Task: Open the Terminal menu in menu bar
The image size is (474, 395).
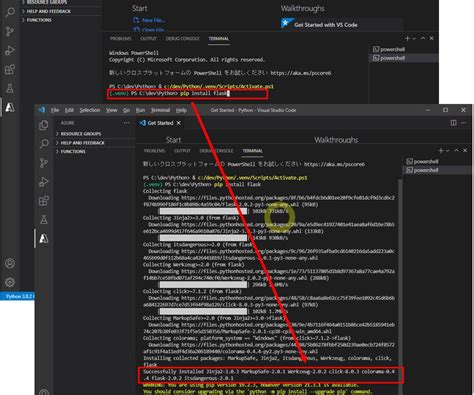Action: (x=160, y=110)
